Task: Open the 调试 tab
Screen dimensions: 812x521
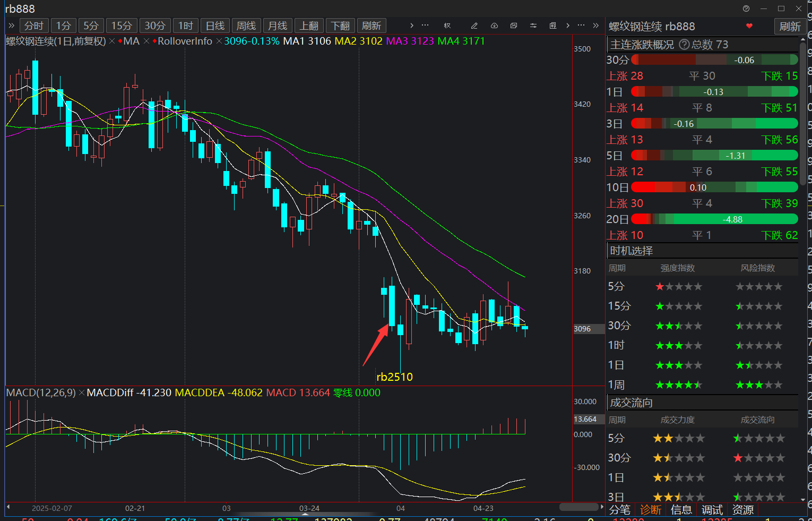Action: 712,510
